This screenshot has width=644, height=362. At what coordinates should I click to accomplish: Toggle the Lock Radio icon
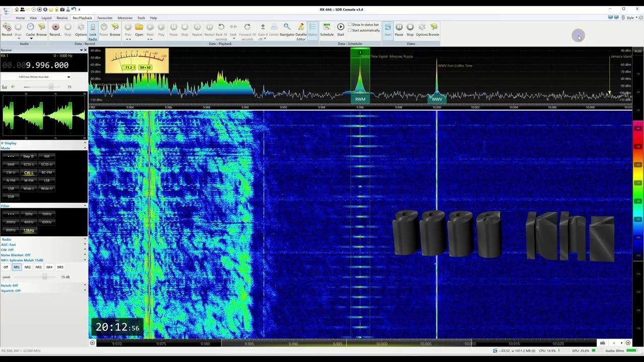93,28
